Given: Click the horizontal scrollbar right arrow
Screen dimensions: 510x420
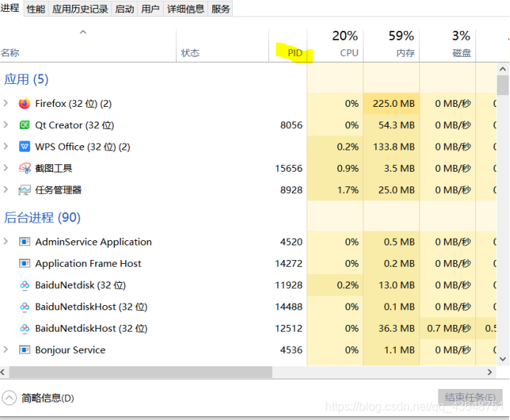Looking at the screenshot, I should 489,372.
